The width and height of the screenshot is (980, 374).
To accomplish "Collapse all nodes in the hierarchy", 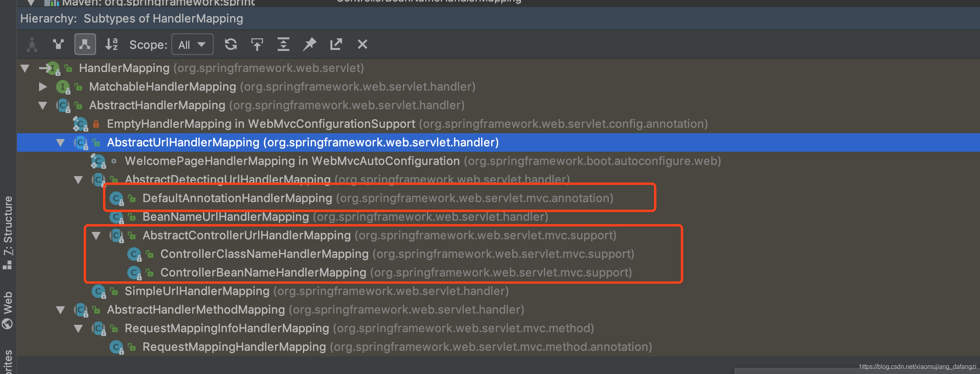I will (283, 44).
